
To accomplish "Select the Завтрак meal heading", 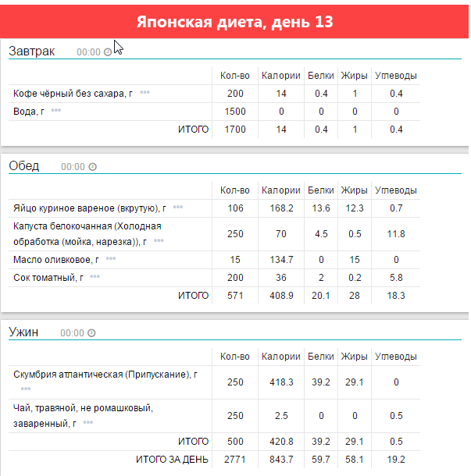I will click(32, 52).
